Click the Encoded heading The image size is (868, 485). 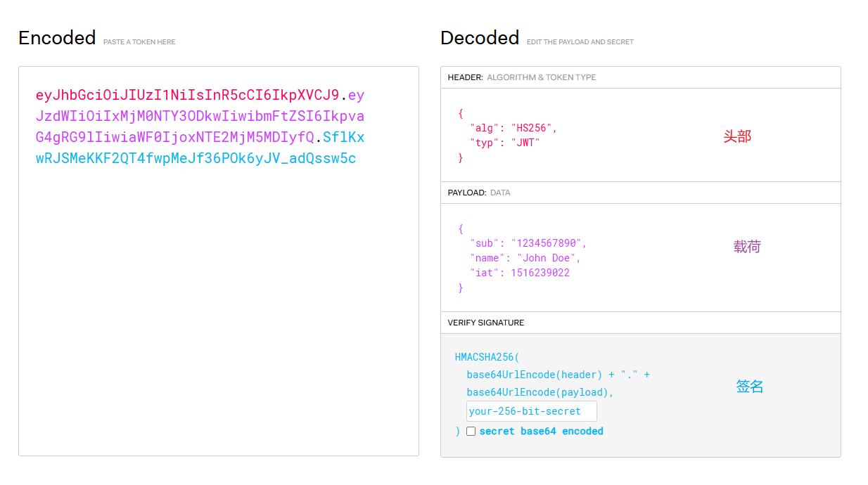[x=57, y=37]
